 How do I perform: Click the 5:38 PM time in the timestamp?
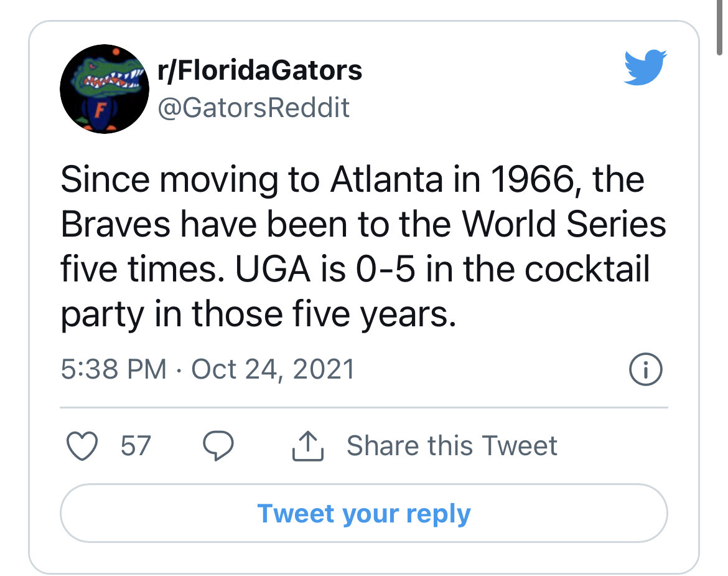click(x=113, y=370)
